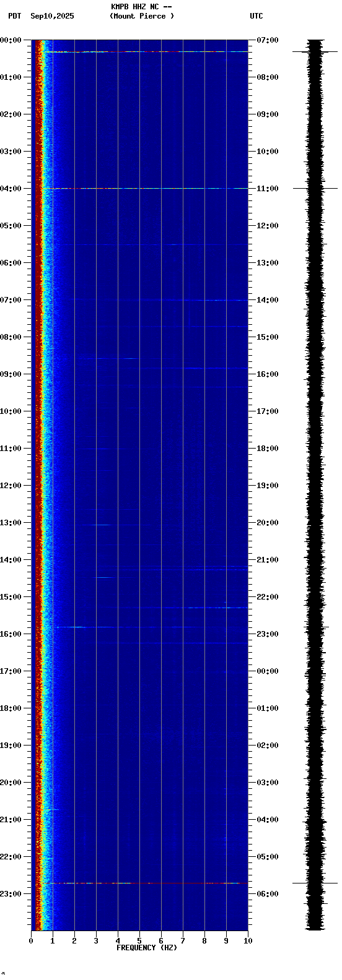The image size is (342, 980).
Task: Click the 'PDT' timezone label
Action: point(14,16)
